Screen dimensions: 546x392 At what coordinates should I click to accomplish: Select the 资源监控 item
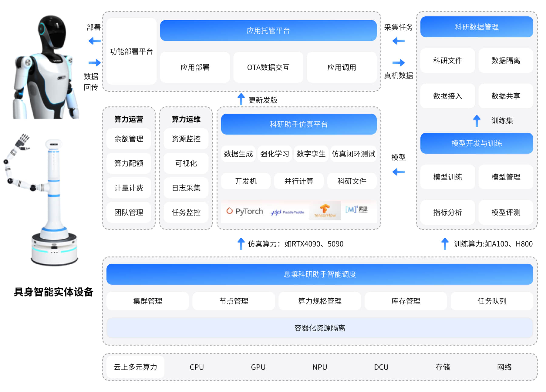pos(186,139)
